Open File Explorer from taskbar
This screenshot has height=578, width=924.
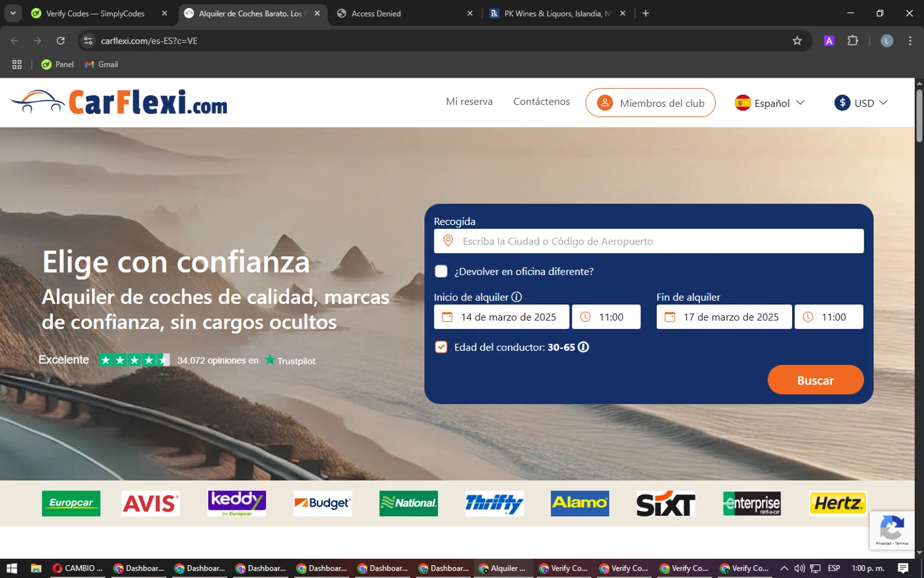pos(36,568)
